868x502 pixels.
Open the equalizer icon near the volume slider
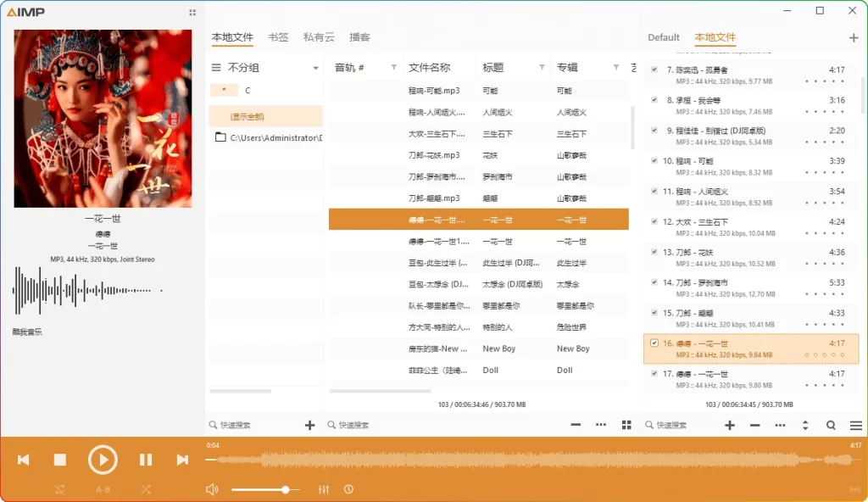[x=323, y=489]
